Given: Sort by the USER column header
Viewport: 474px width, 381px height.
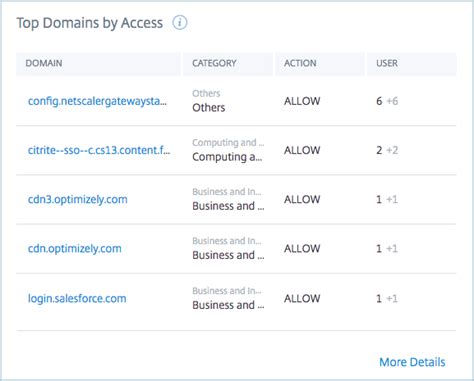Looking at the screenshot, I should pyautogui.click(x=387, y=63).
